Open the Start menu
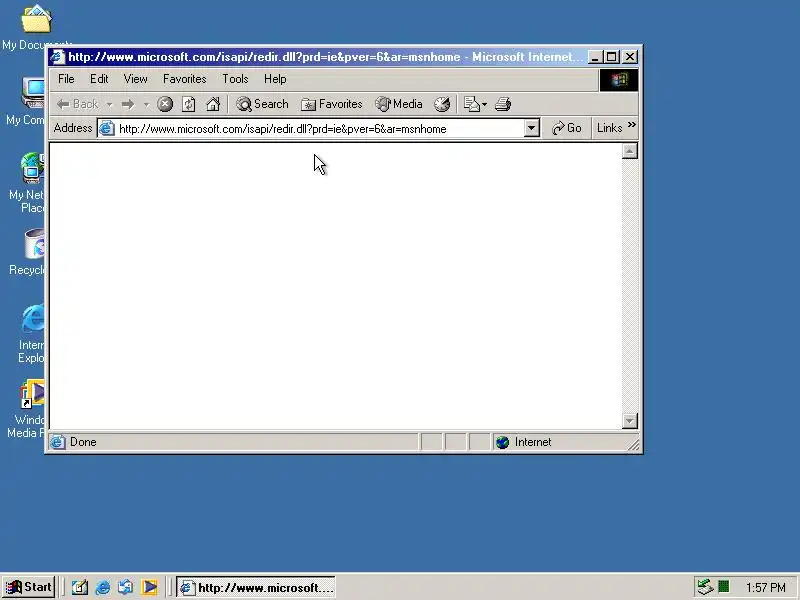800x600 pixels. [29, 587]
